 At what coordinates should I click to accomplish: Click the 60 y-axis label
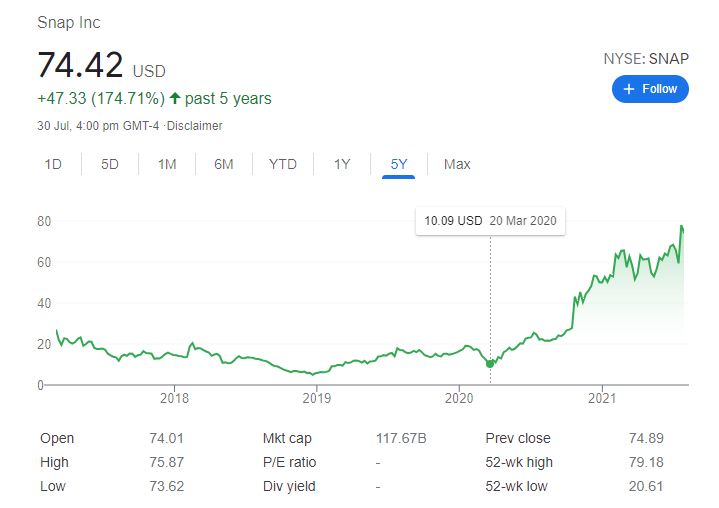(44, 262)
